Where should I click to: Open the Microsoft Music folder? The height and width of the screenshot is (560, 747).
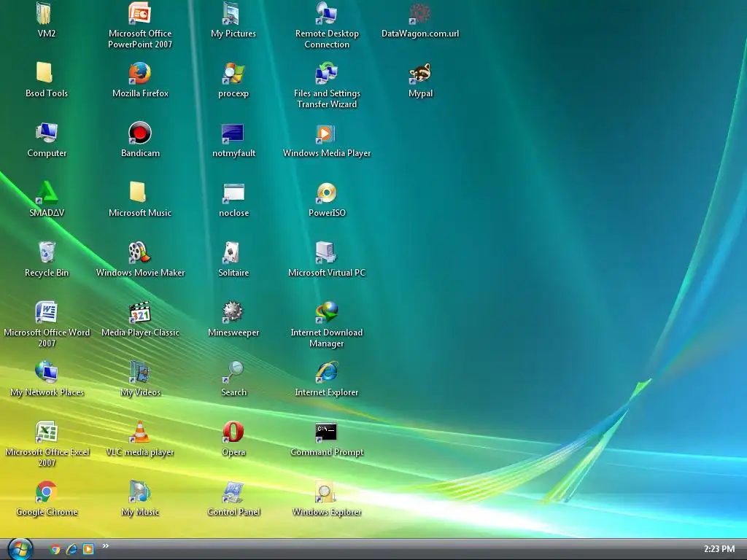139,192
